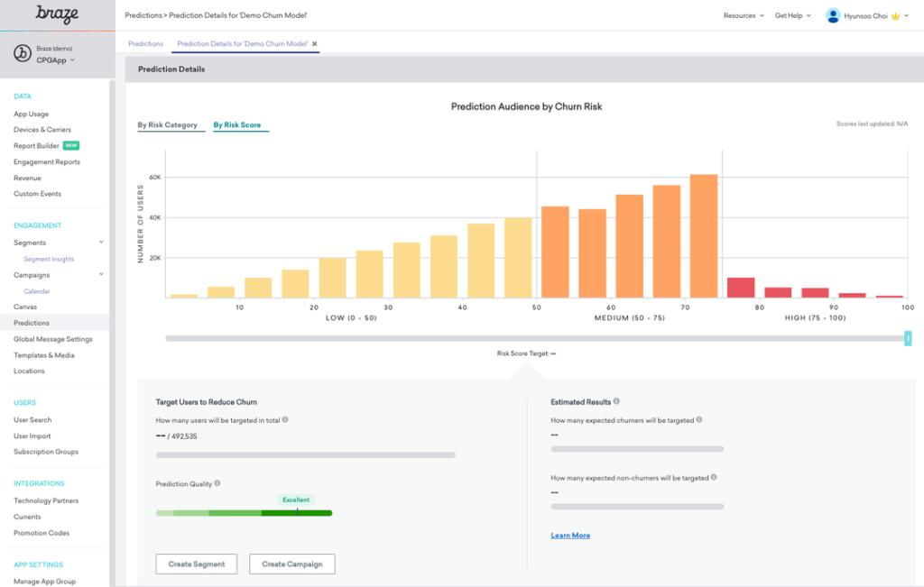This screenshot has height=587, width=924.
Task: Expand the Get Help menu
Action: [x=792, y=16]
